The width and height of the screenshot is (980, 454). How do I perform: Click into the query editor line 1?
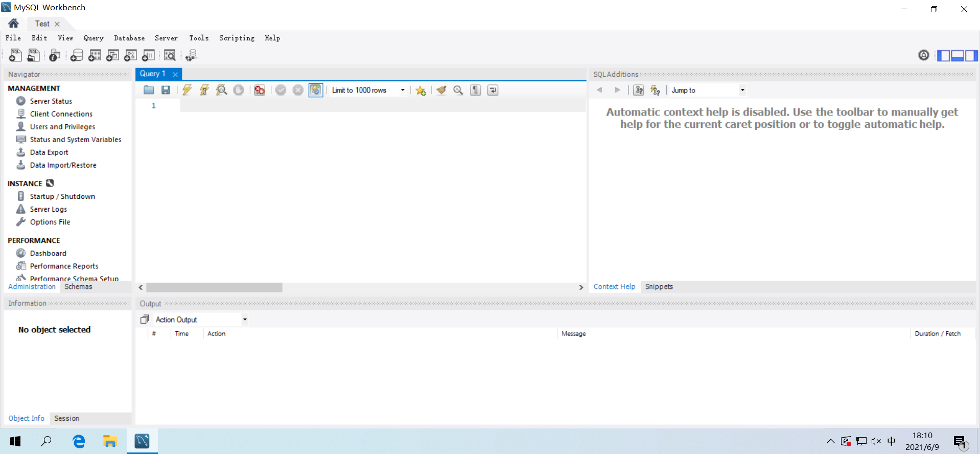tap(382, 106)
